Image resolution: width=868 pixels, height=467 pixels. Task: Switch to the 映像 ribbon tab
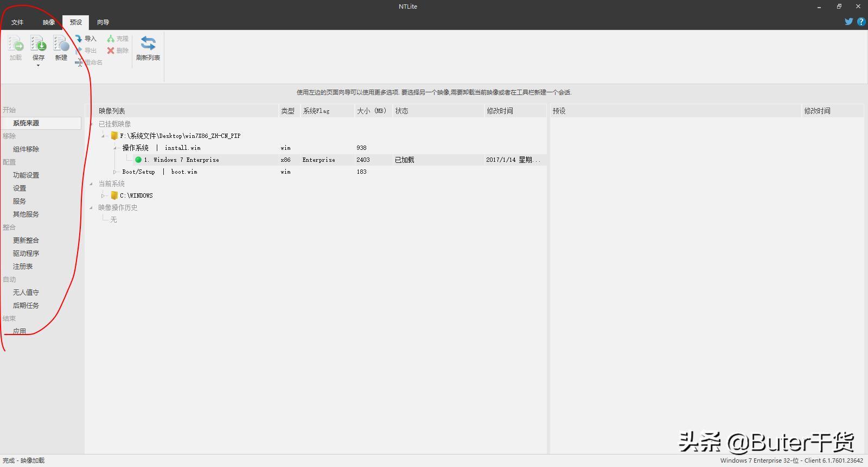coord(49,22)
